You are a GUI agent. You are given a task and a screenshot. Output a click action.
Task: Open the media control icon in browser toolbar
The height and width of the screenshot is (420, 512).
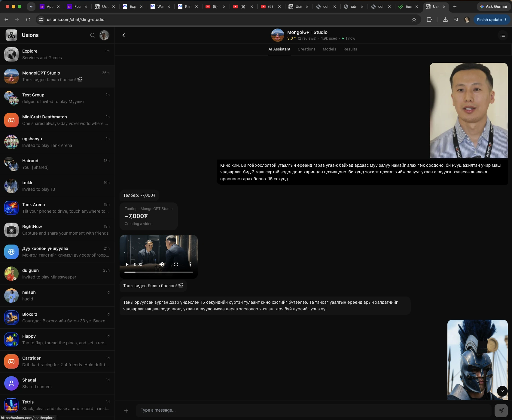point(456,20)
